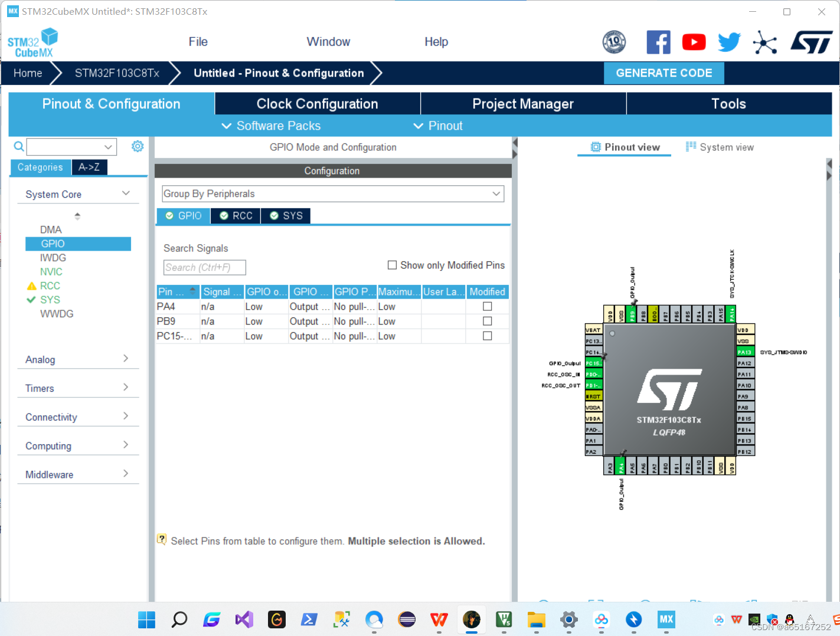
Task: Select PA13 pin on chip
Action: click(x=746, y=352)
